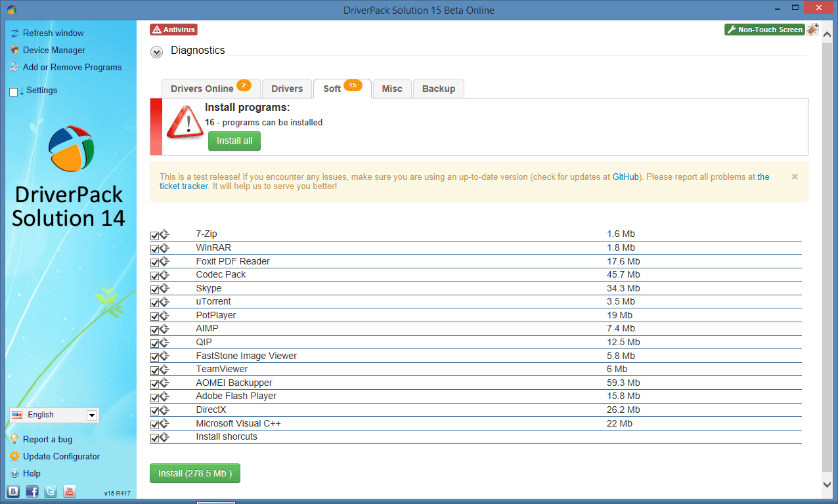The width and height of the screenshot is (838, 504).
Task: Click the scrollbar down arrow
Action: tap(827, 484)
